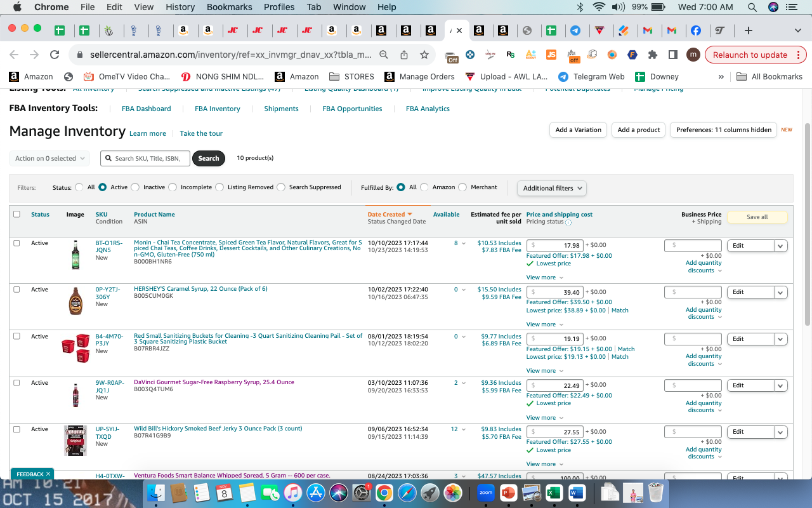Open Trash in the Dock
Image resolution: width=812 pixels, height=508 pixels.
click(656, 492)
